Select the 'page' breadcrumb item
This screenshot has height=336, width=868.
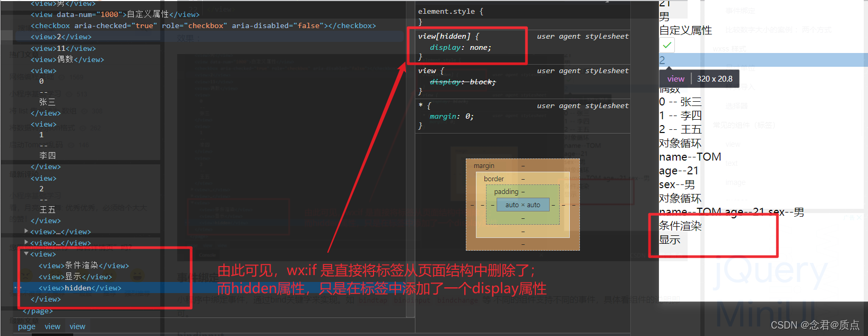coord(27,326)
